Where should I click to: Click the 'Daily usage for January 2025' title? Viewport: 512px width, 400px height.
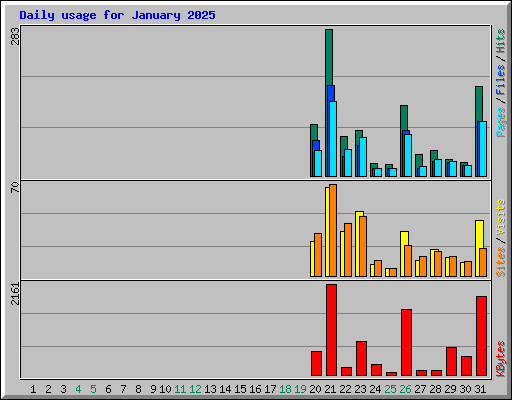tap(117, 15)
